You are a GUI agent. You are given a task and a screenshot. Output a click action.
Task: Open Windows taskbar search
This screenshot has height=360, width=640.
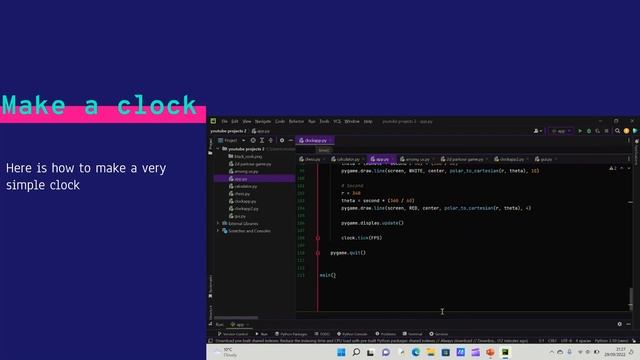(356, 352)
